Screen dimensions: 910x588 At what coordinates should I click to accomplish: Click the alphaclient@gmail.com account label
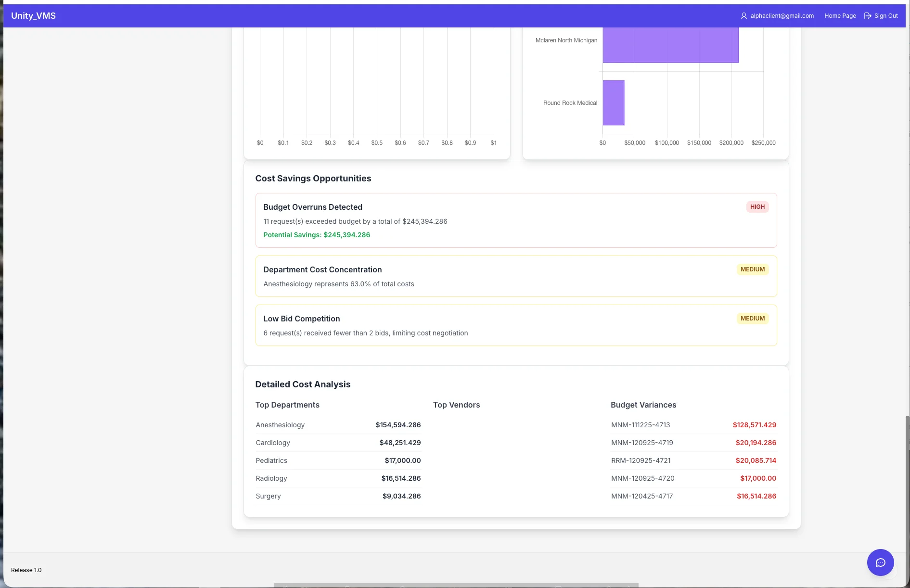tap(782, 15)
